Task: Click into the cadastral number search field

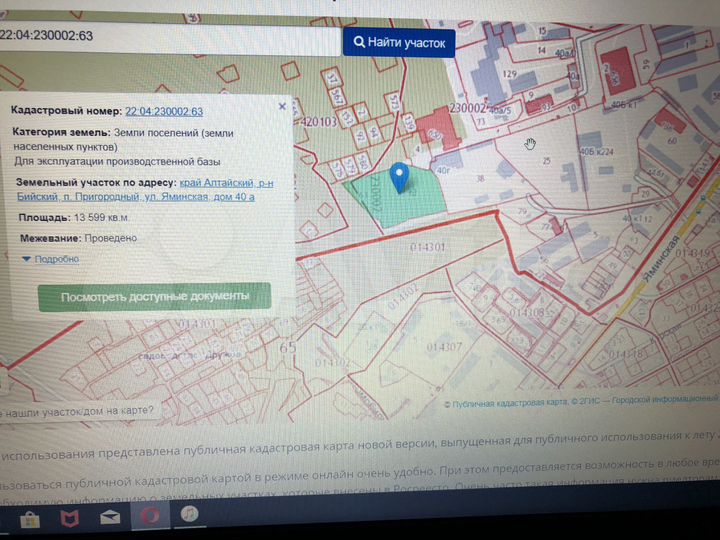Action: (168, 38)
